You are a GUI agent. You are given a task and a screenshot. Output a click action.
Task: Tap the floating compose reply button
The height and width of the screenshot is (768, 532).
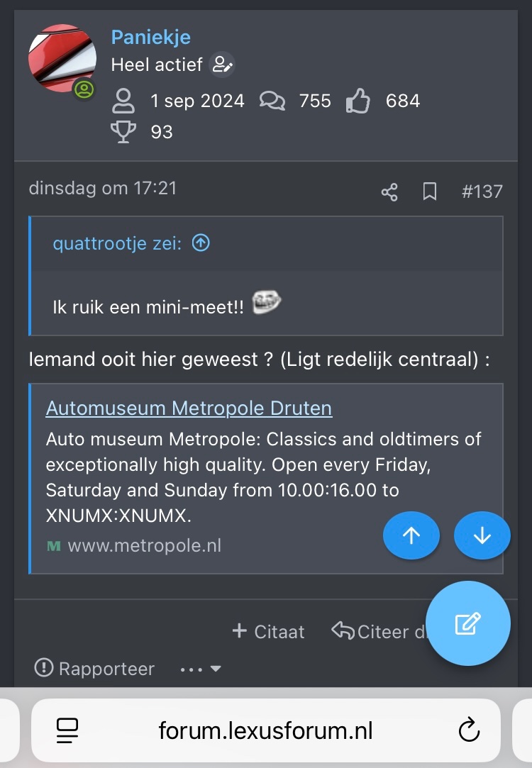click(x=467, y=623)
